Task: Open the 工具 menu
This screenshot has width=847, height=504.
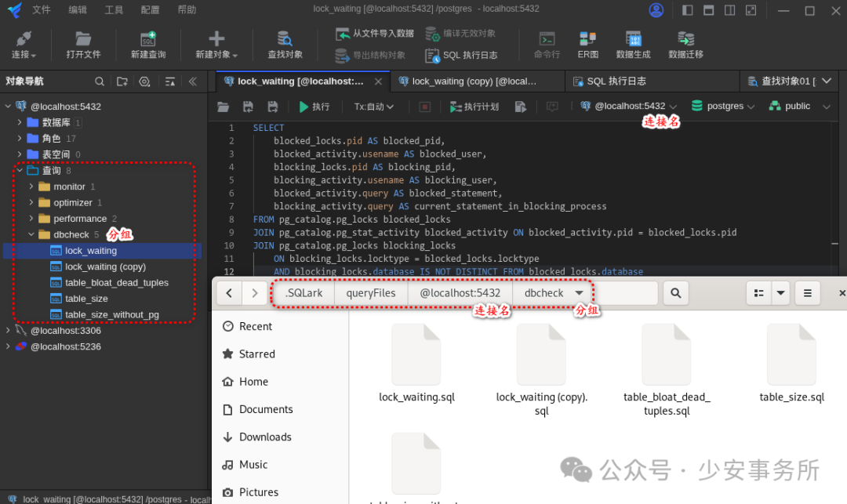Action: point(114,9)
